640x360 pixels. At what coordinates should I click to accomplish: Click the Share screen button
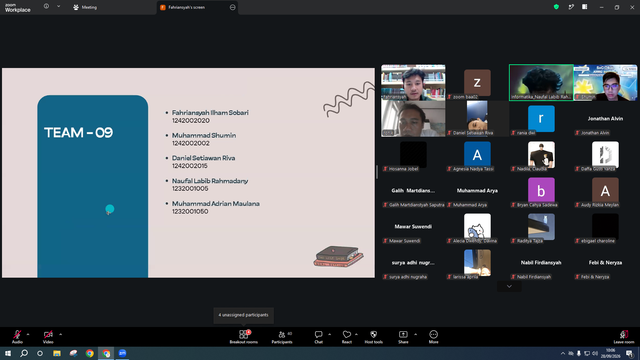point(403,337)
